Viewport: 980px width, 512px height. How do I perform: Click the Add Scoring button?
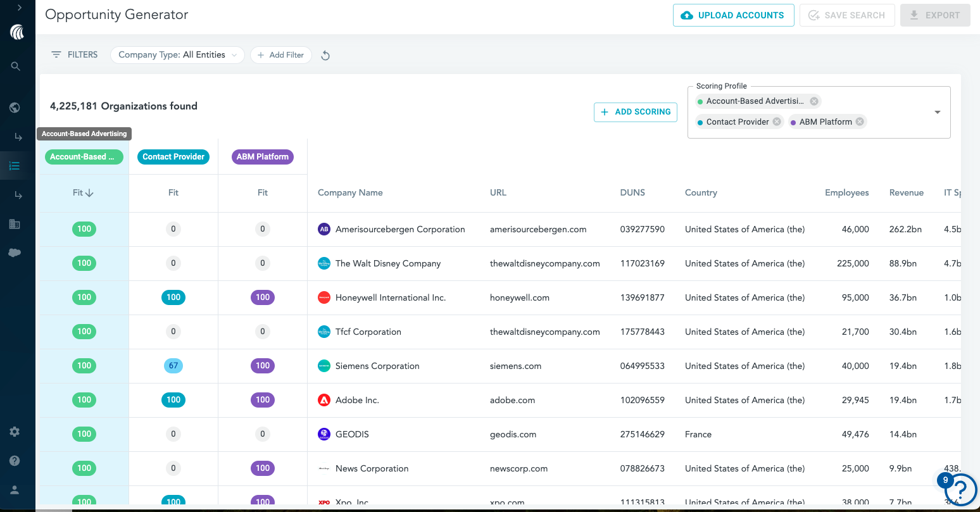(x=636, y=112)
